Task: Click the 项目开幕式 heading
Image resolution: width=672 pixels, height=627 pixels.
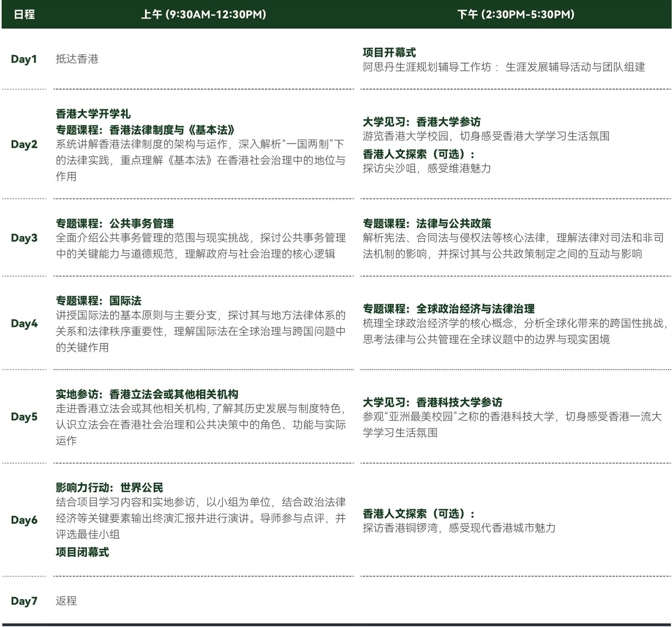Action: [x=389, y=52]
